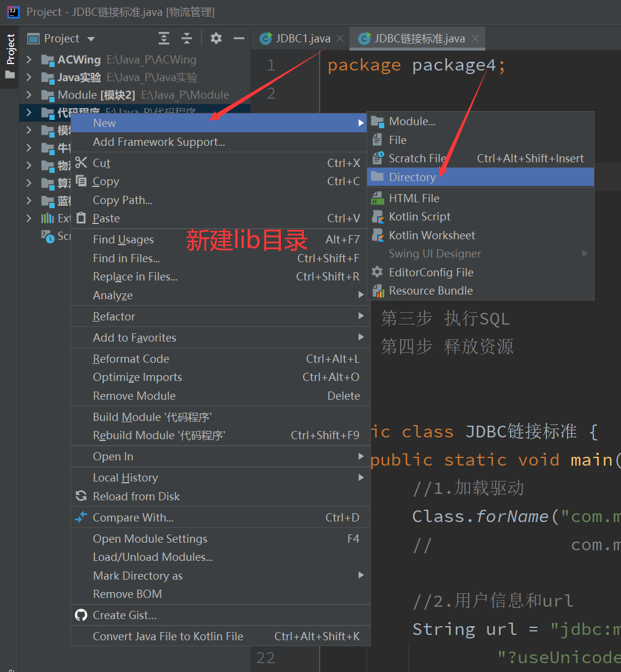Viewport: 621px width, 672px height.
Task: Click the scissors icon beside Cut
Action: pos(82,163)
